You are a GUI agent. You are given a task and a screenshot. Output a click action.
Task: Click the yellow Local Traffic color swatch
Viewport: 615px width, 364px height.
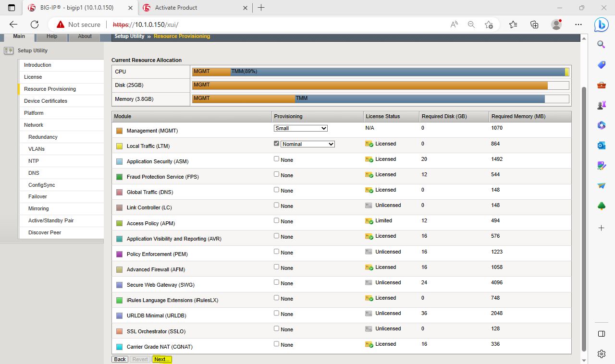tap(120, 146)
